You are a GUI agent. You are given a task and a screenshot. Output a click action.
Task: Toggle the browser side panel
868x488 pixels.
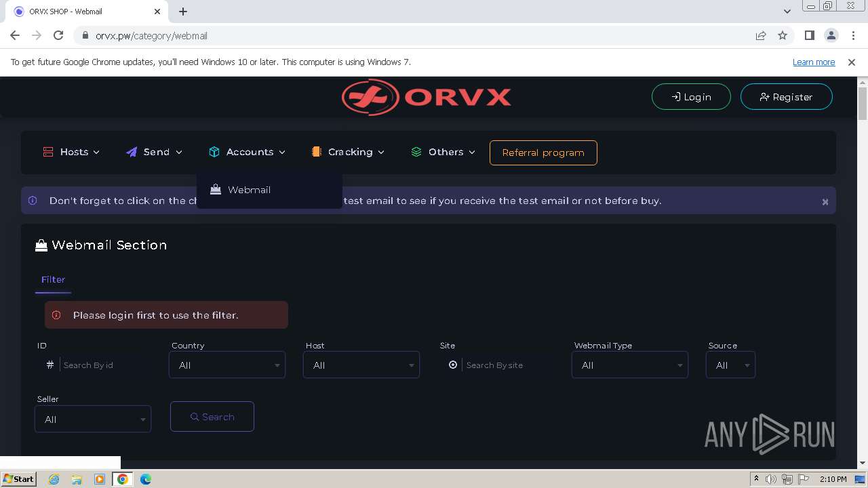click(809, 35)
